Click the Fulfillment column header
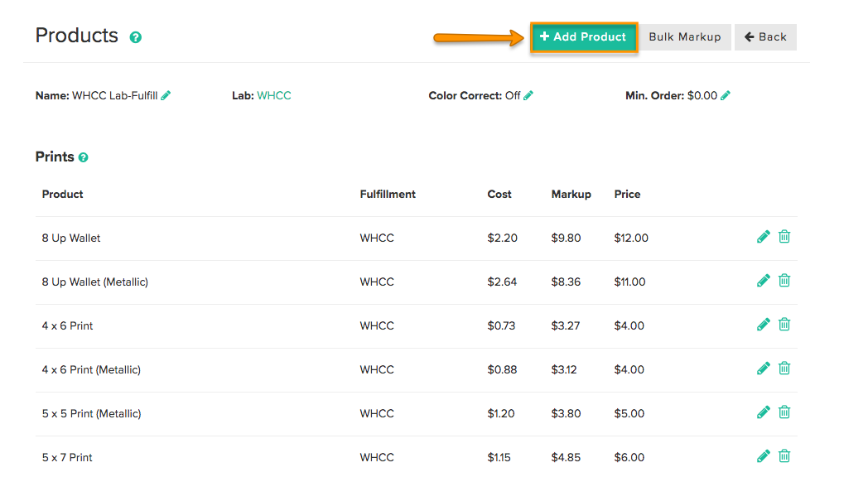868x477 pixels. pyautogui.click(x=388, y=195)
